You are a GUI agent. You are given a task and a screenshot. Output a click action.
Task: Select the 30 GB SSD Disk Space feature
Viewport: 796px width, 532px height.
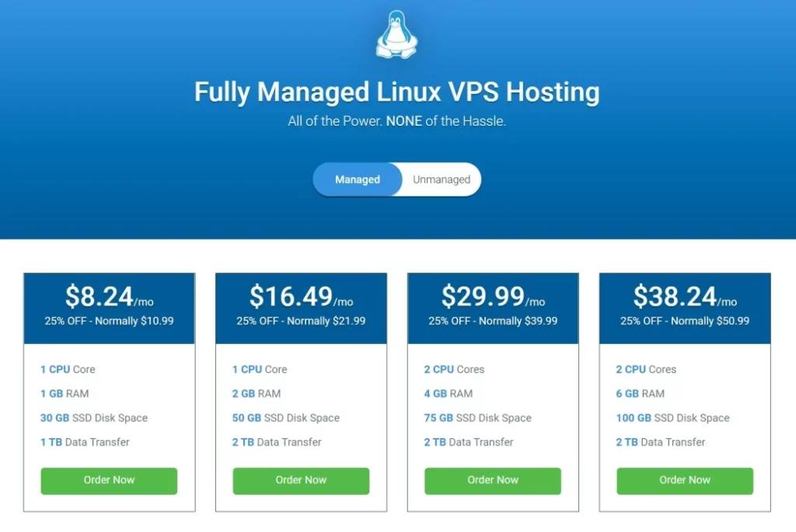coord(94,418)
